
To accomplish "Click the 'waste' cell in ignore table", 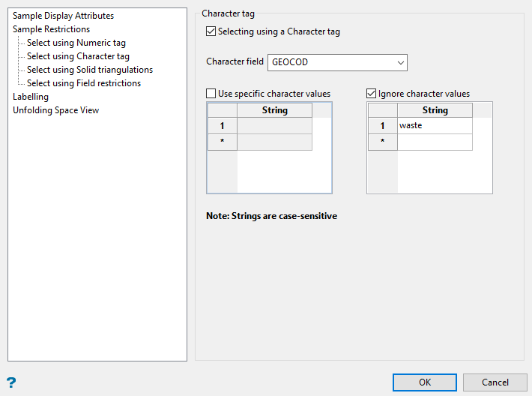I will pyautogui.click(x=435, y=126).
